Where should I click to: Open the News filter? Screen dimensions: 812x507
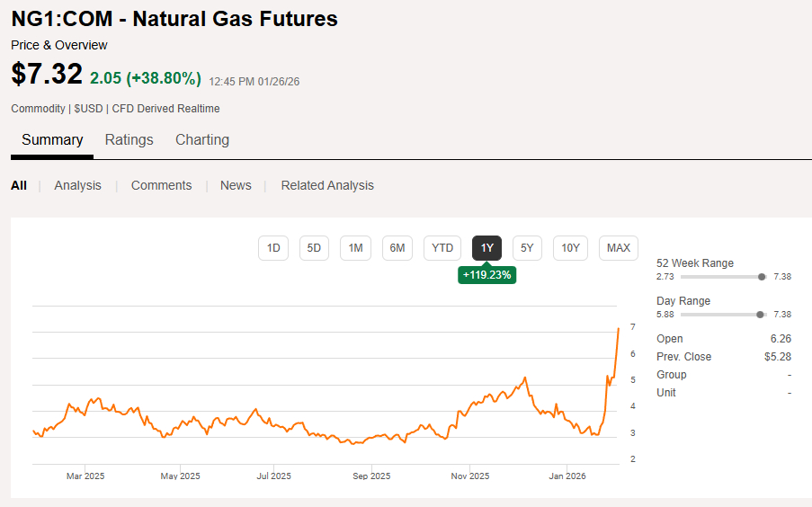pos(236,186)
